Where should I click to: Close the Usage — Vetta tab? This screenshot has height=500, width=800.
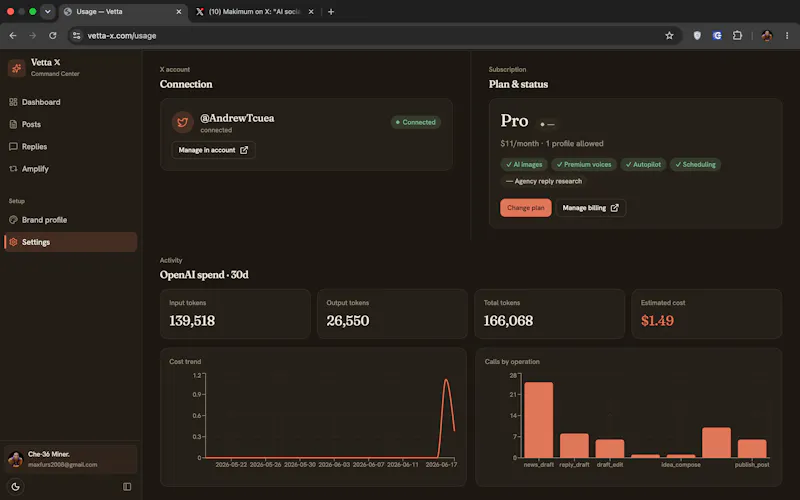[x=179, y=12]
